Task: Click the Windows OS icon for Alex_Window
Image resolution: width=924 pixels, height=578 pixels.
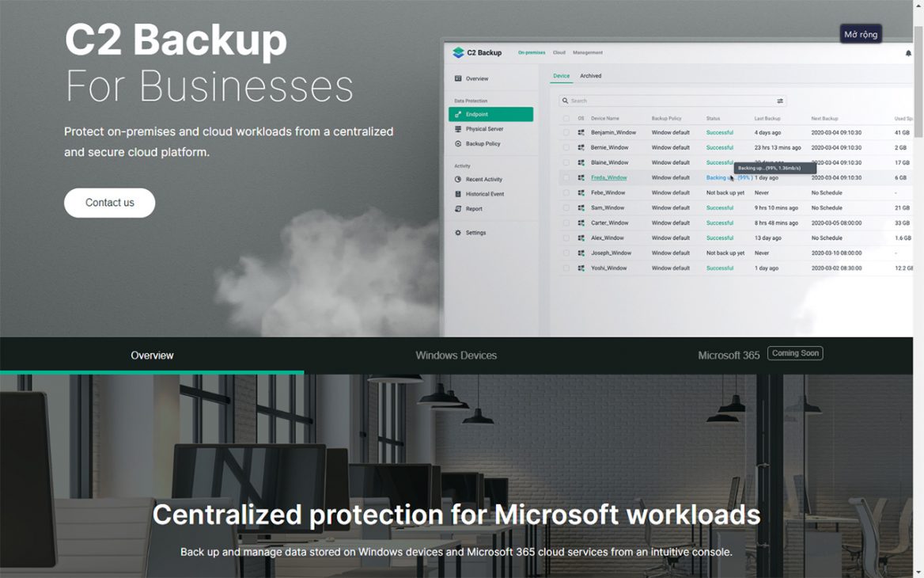Action: pyautogui.click(x=581, y=238)
